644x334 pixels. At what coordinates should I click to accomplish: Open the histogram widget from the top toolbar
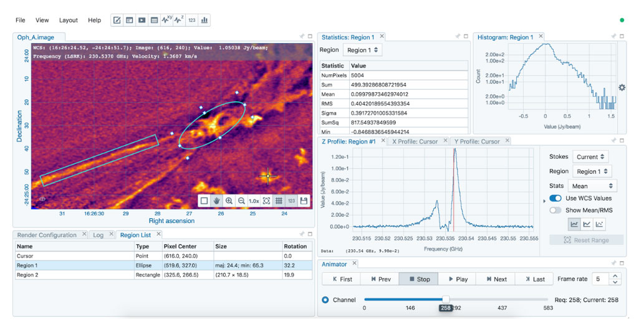(x=204, y=21)
